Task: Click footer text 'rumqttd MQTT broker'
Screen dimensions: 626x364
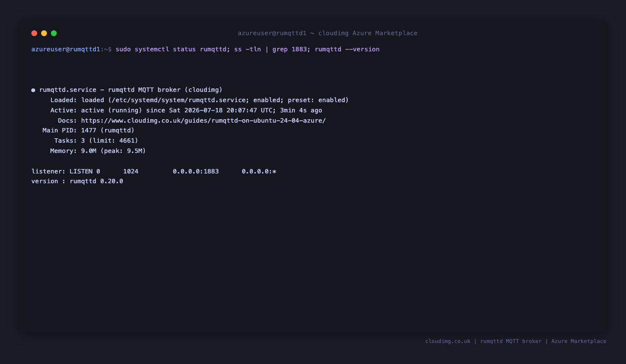Action: (x=511, y=342)
